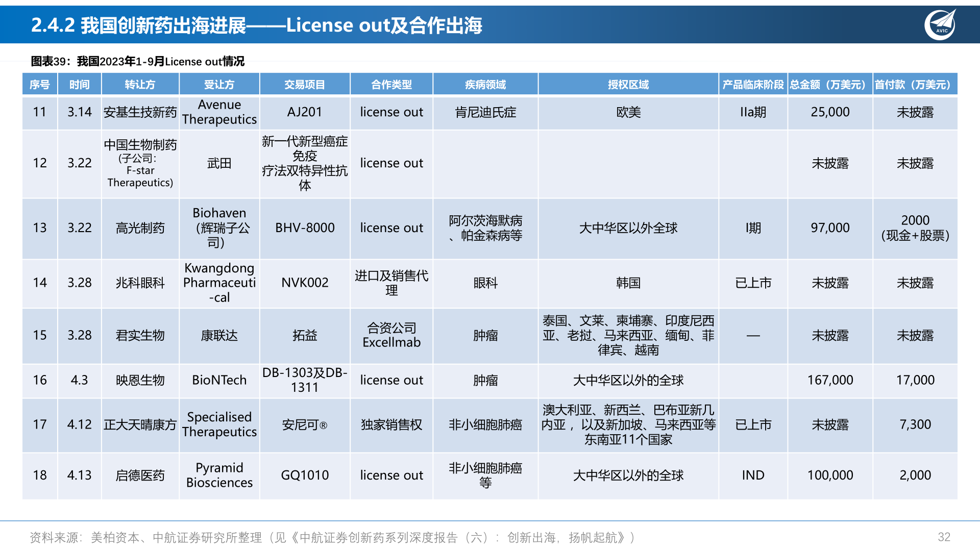Select the '安尼可®' project cell

click(x=305, y=425)
